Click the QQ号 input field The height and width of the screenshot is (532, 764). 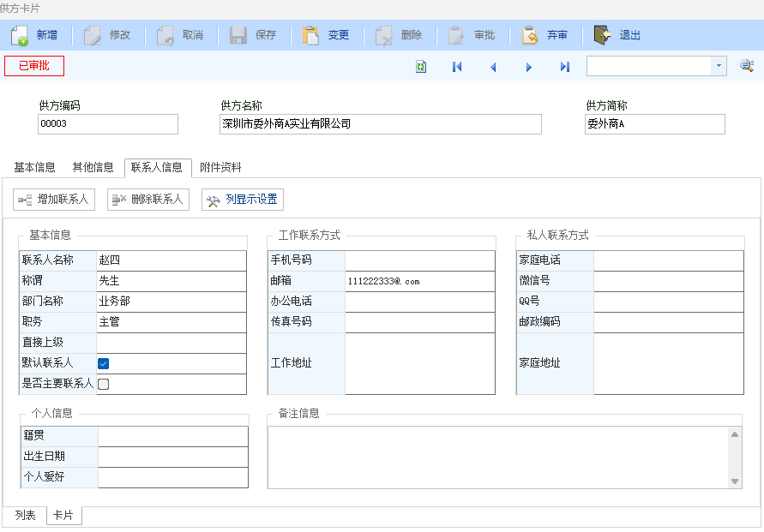pyautogui.click(x=668, y=302)
